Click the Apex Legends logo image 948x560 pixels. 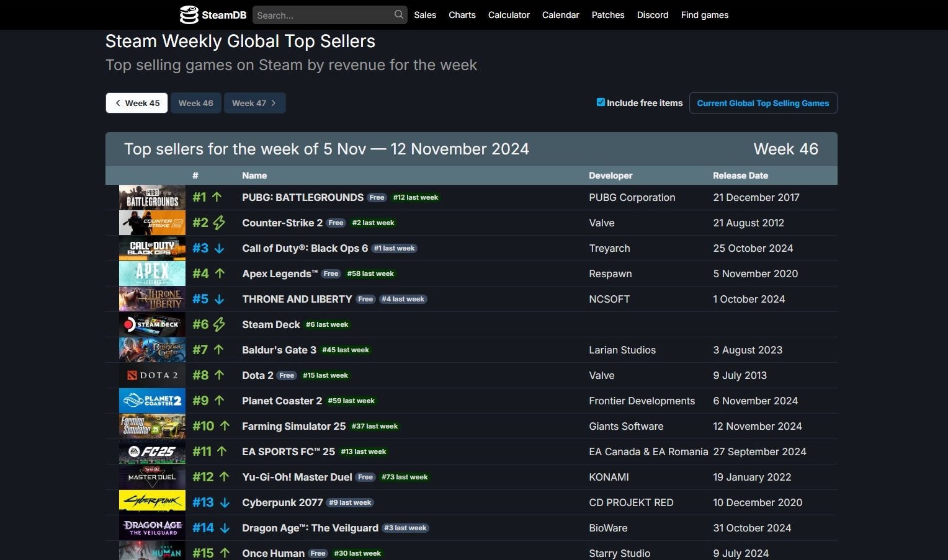pyautogui.click(x=152, y=273)
